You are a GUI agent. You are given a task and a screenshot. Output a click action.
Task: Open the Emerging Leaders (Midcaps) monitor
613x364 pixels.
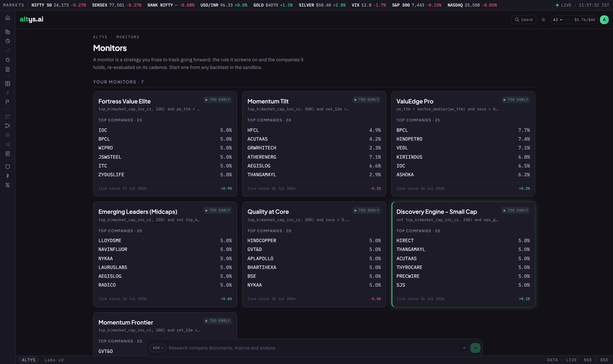[x=165, y=254]
